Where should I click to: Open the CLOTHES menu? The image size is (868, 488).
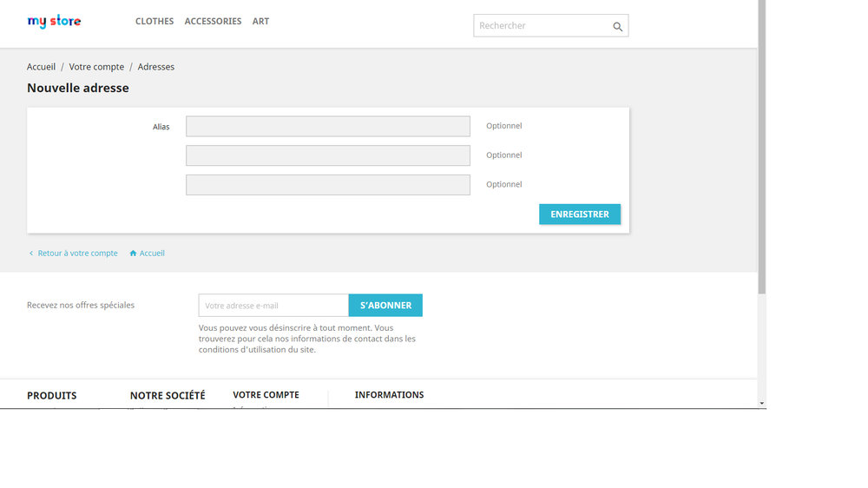click(155, 21)
